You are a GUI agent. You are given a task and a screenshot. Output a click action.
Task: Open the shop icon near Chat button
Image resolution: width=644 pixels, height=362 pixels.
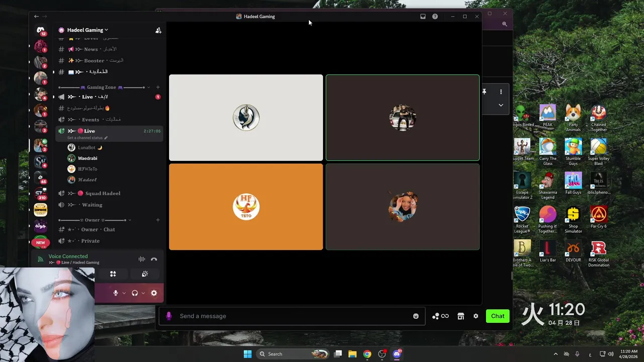(460, 316)
